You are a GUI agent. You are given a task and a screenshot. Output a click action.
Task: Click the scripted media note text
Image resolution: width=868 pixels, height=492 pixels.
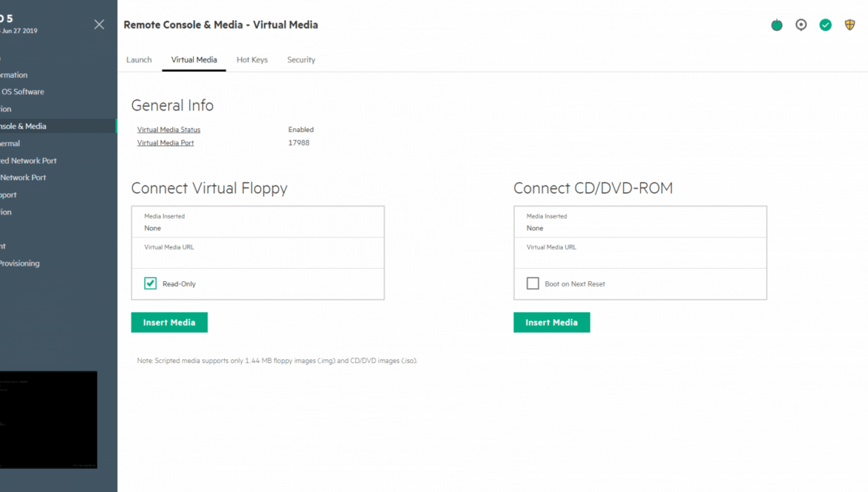pyautogui.click(x=277, y=361)
